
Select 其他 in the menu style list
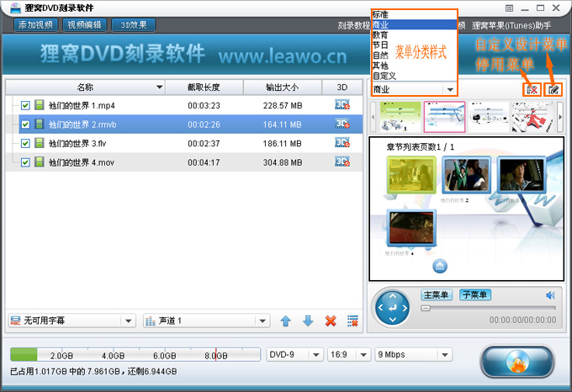pyautogui.click(x=414, y=66)
